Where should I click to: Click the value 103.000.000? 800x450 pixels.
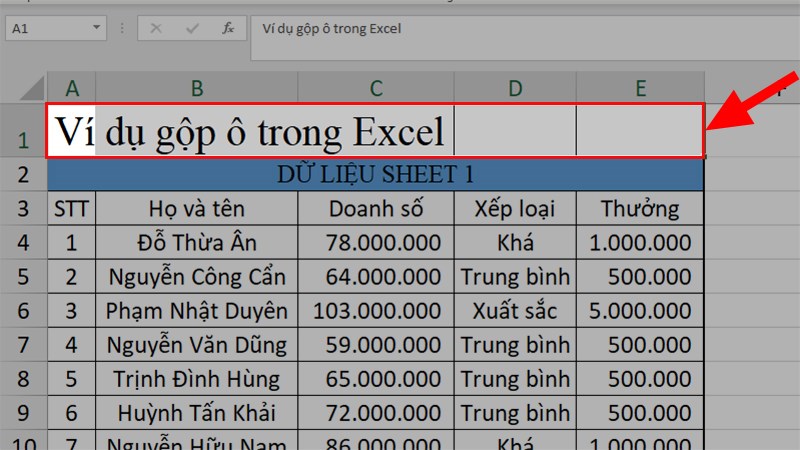[x=376, y=311]
